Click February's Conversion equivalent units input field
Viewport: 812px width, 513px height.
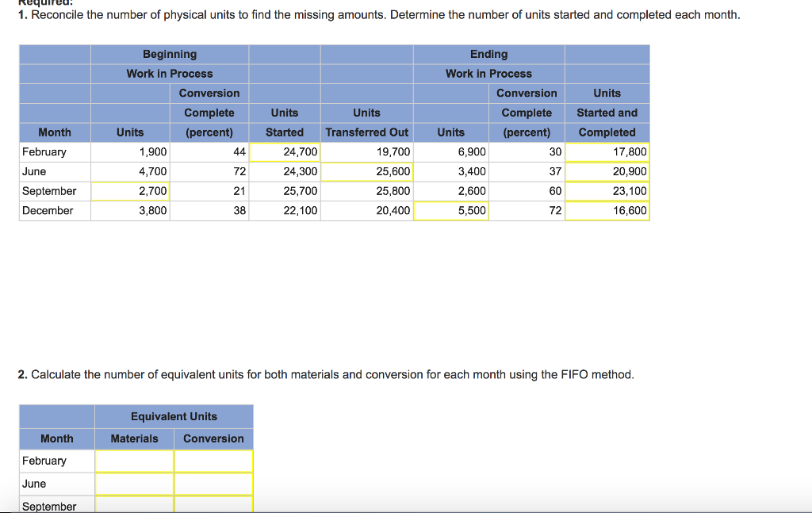pos(213,461)
